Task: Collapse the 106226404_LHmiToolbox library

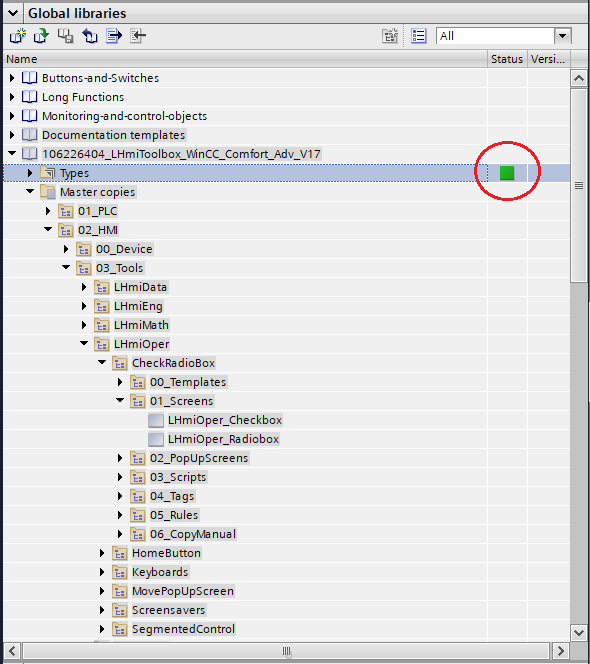Action: [12, 153]
